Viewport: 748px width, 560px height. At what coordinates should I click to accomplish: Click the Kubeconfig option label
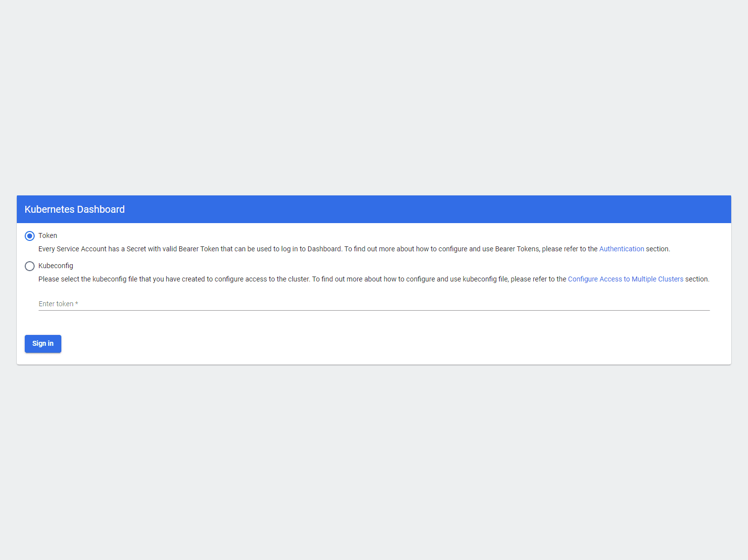[56, 266]
